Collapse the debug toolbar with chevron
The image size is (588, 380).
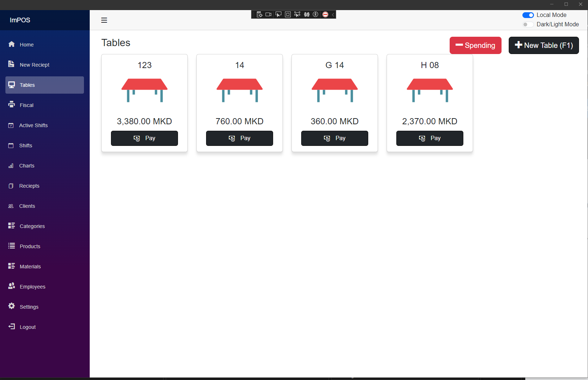point(333,14)
